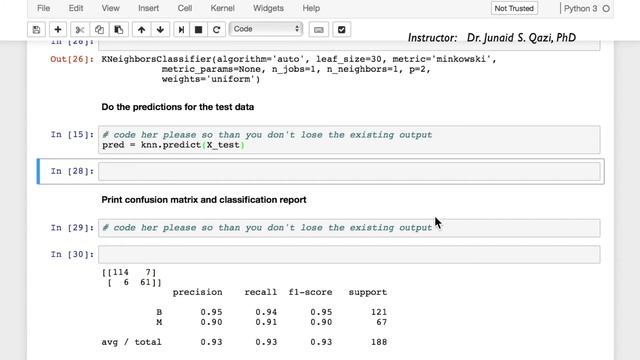The width and height of the screenshot is (640, 360).
Task: Click the total support value 188
Action: [x=379, y=342]
